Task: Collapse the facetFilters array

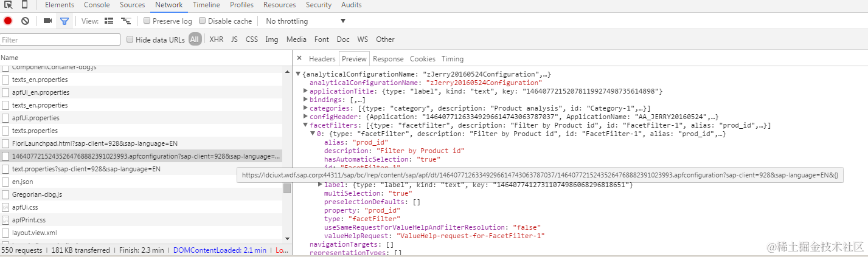Action: click(305, 125)
